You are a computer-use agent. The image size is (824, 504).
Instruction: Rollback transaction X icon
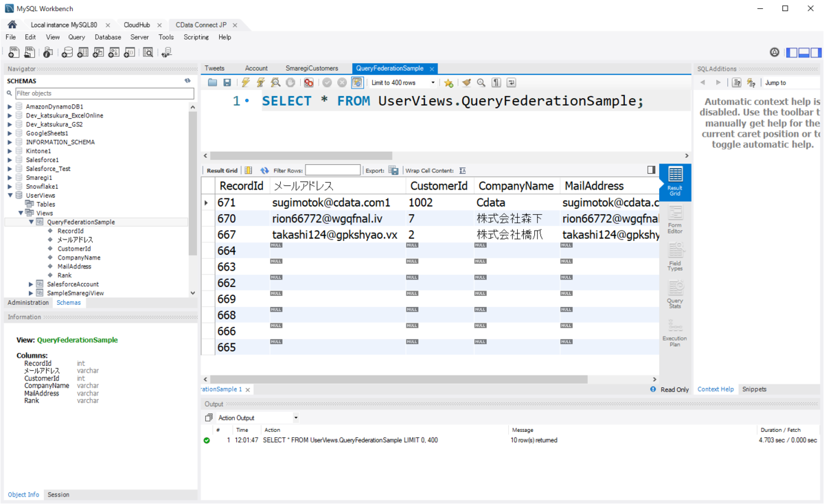(342, 82)
